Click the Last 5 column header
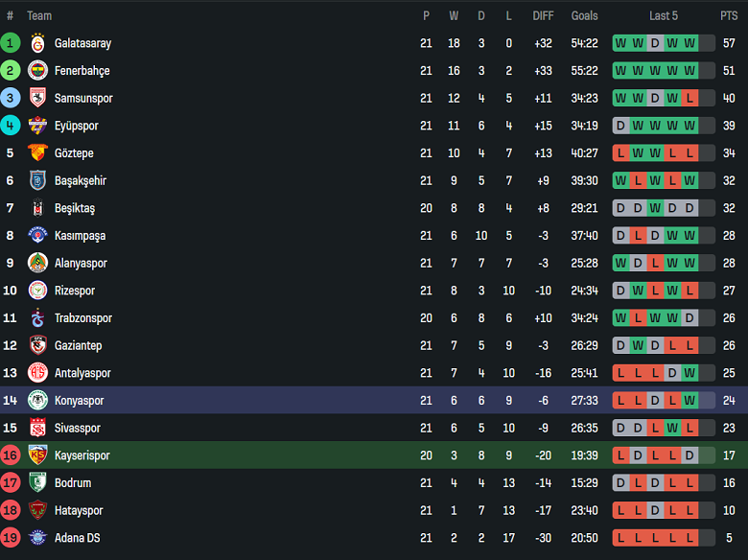Screen dimensions: 748x560 (663, 15)
